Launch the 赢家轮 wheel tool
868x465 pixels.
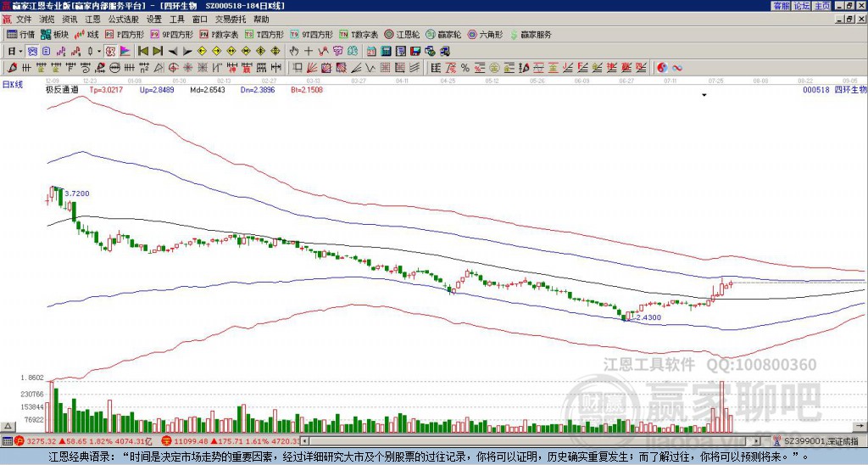click(x=443, y=34)
